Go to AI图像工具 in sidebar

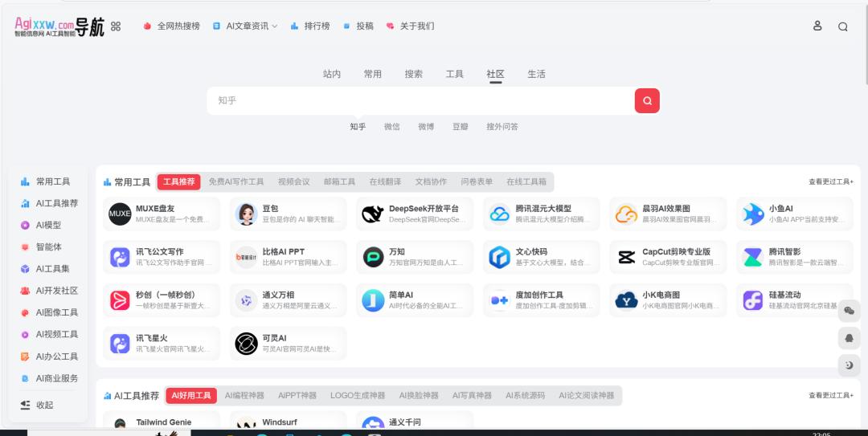click(x=49, y=312)
